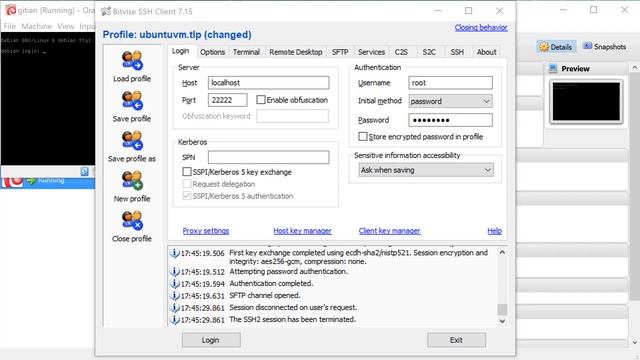
Task: Open Host key manager link
Action: coord(302,231)
